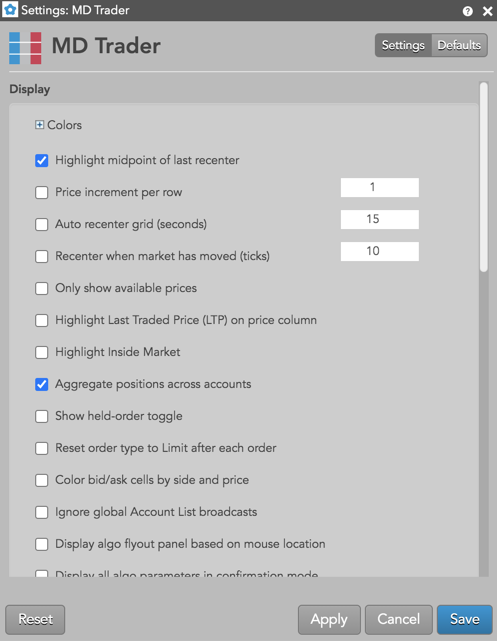Select the Settings tab

[x=403, y=45]
